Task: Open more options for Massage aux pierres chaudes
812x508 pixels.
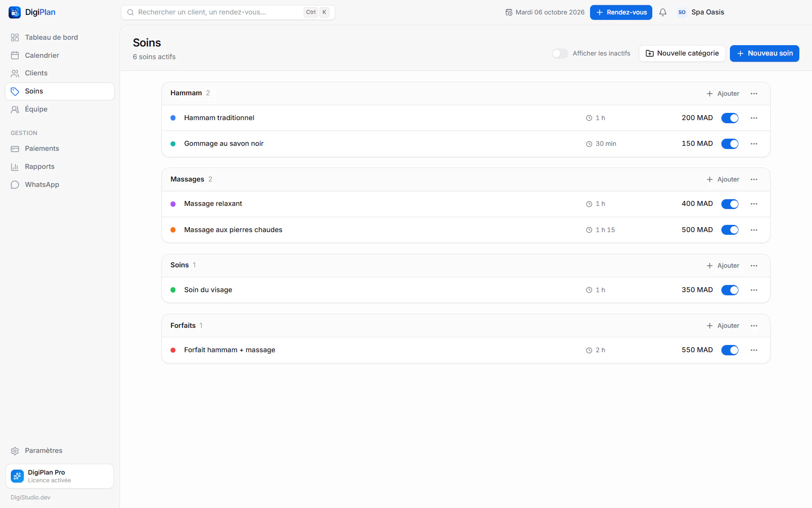Action: (754, 230)
